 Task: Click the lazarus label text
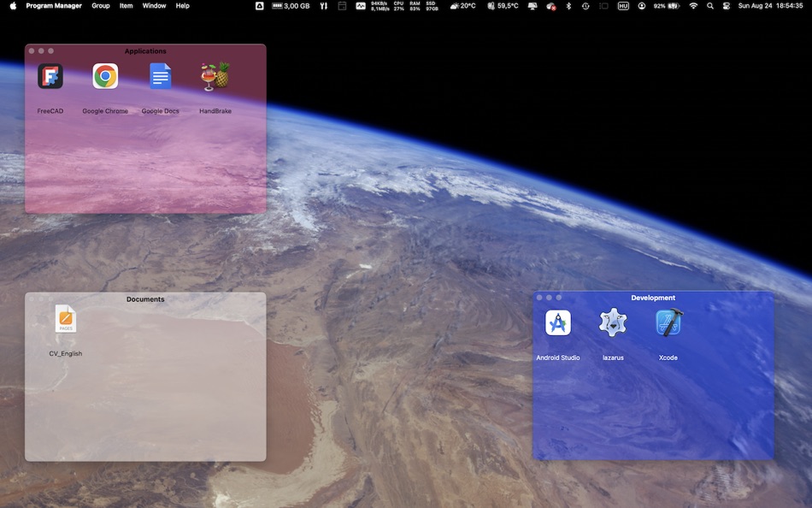tap(613, 357)
